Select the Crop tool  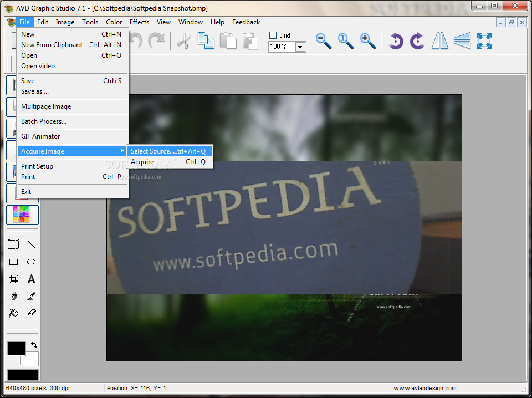(14, 279)
